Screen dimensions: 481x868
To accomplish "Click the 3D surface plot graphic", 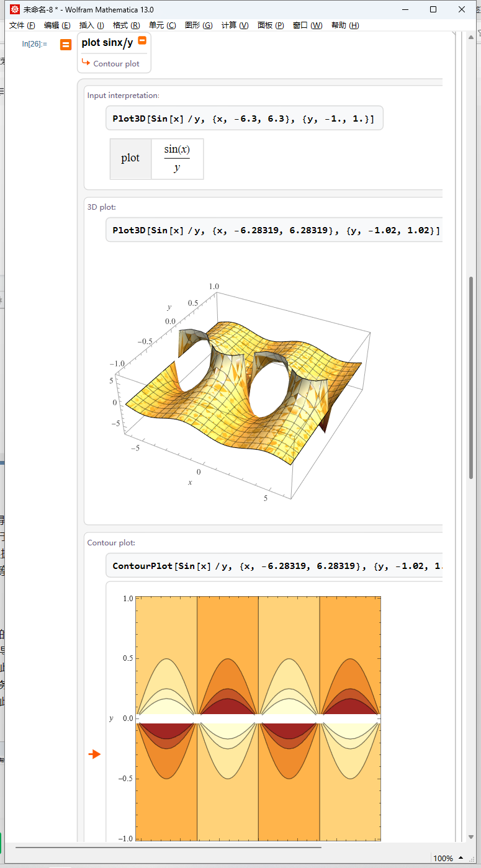I will pos(243,392).
